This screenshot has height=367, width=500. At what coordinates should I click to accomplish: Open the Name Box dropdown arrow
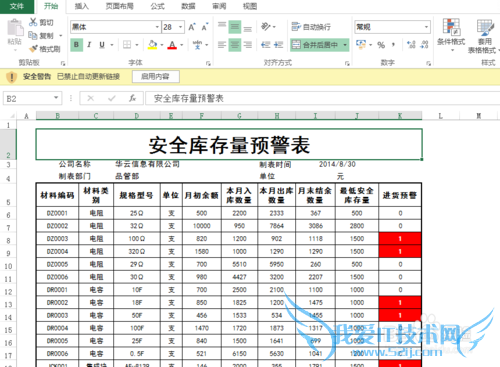tap(56, 98)
